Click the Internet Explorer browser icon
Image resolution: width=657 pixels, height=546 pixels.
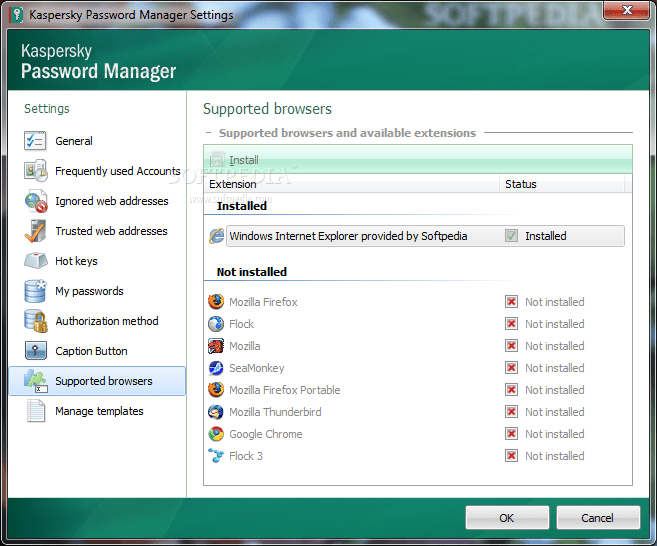(x=216, y=236)
